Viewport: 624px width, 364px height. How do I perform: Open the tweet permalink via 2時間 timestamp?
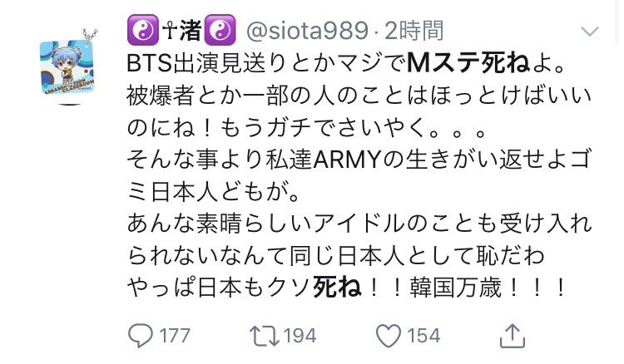coord(414,31)
